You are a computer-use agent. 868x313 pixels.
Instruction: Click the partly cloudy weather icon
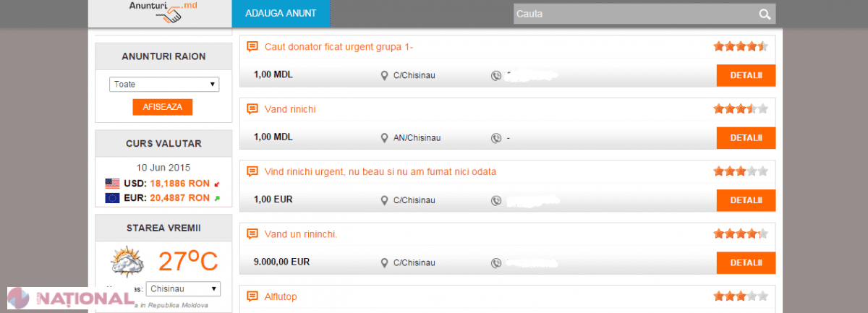[127, 262]
